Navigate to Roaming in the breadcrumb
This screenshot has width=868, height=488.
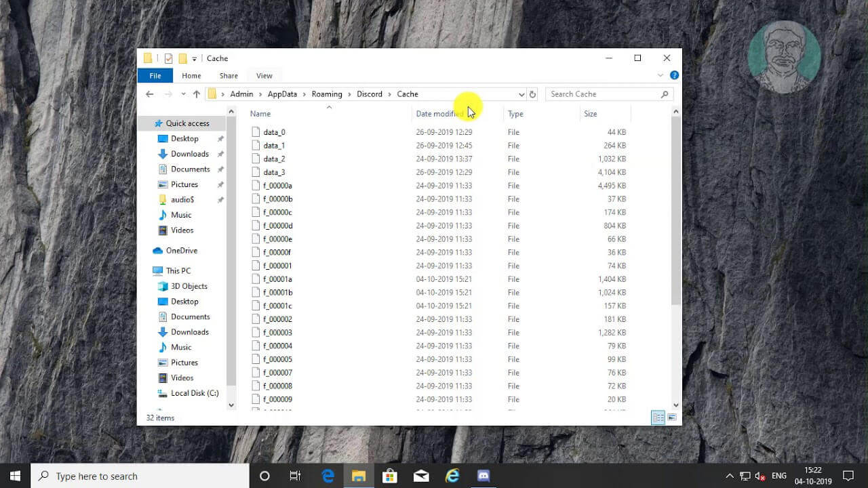327,94
